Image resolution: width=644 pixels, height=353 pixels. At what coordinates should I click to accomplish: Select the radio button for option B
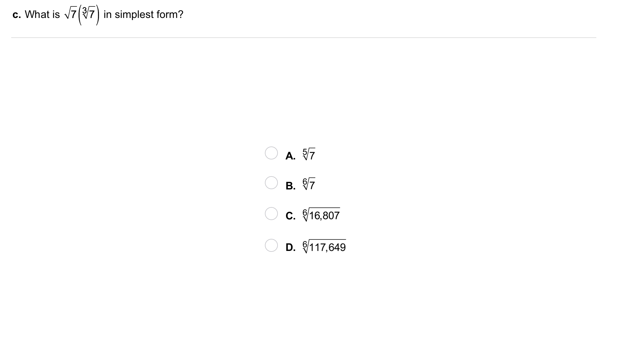(271, 183)
